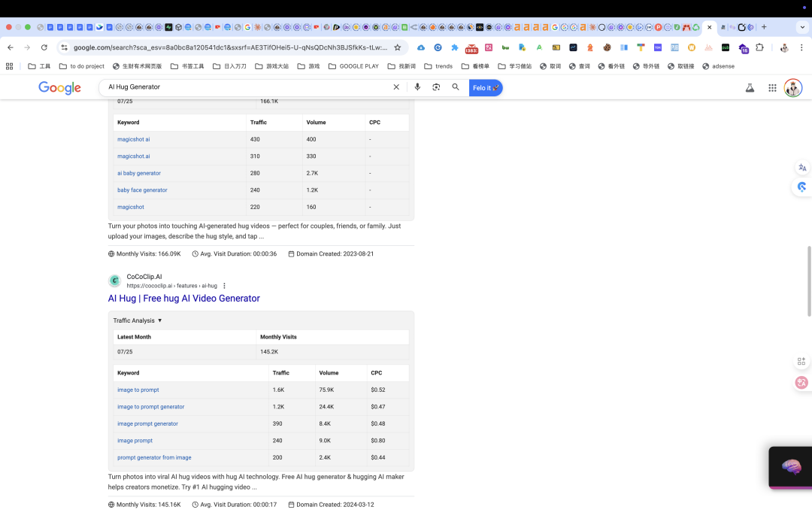Open the three-dot options next to cococlip.ai URL
Viewport: 812px width, 525px height.
pyautogui.click(x=224, y=286)
